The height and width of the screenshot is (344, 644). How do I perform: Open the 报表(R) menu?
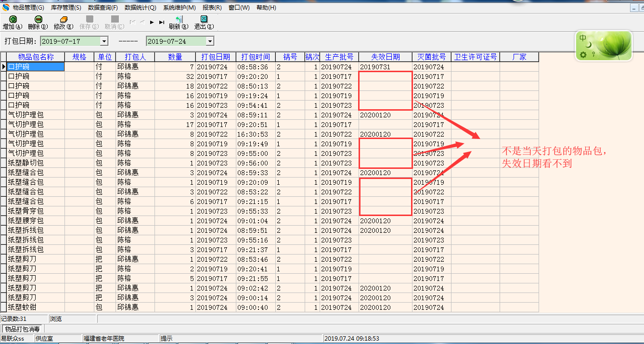click(x=212, y=8)
